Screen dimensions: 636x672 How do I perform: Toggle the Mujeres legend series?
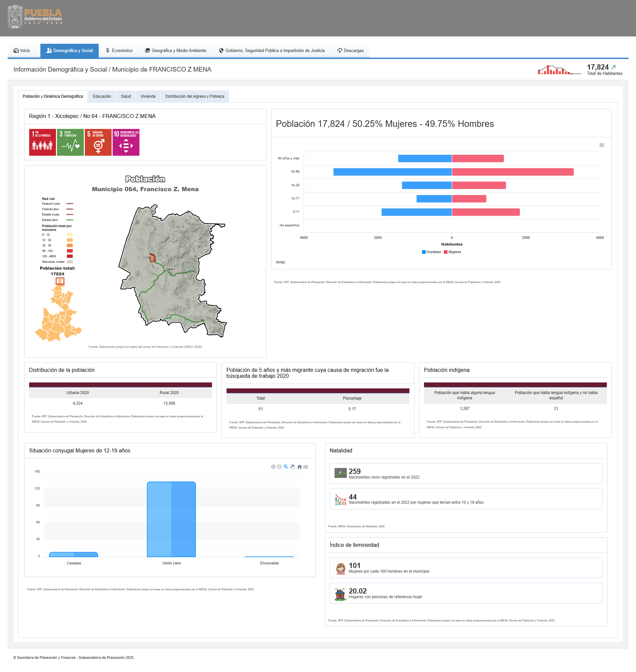pos(452,252)
